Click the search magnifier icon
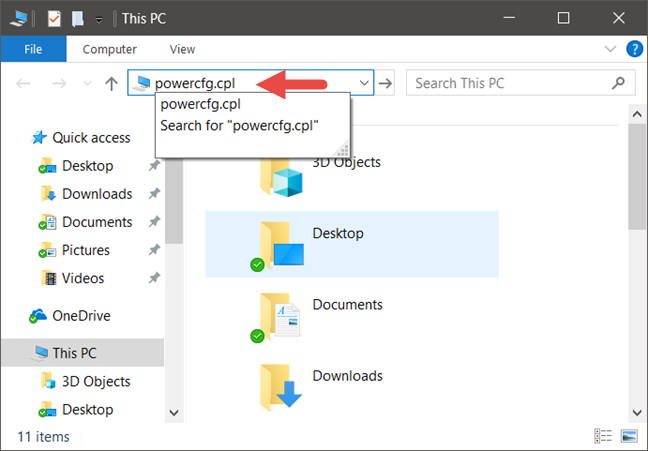This screenshot has width=648, height=451. point(618,83)
